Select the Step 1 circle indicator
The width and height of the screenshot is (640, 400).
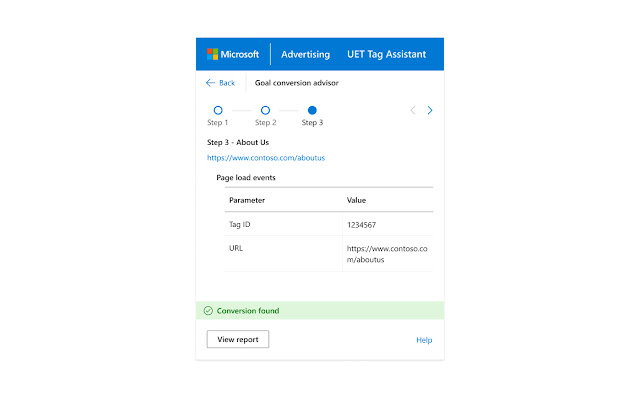218,110
